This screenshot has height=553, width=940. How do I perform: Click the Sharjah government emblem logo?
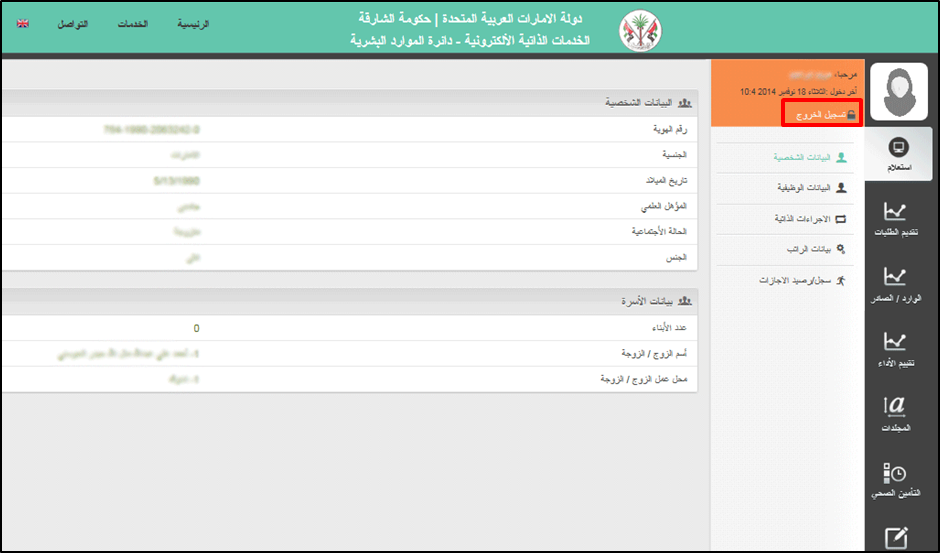[x=640, y=31]
